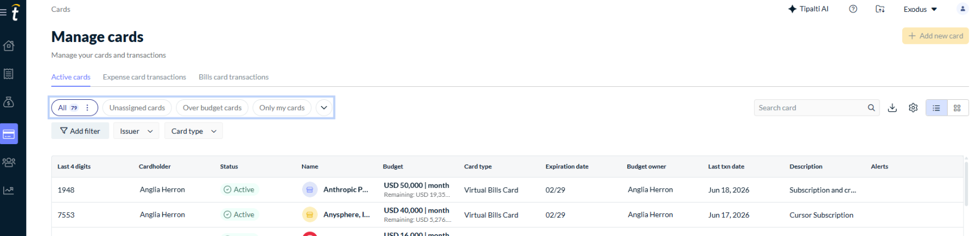Launch Tipalti AI assistant
The width and height of the screenshot is (980, 236).
(808, 9)
